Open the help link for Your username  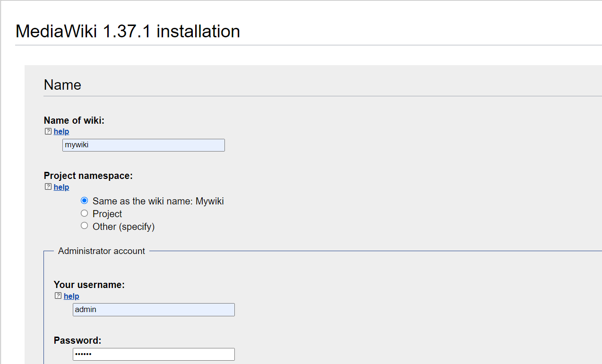pos(71,296)
